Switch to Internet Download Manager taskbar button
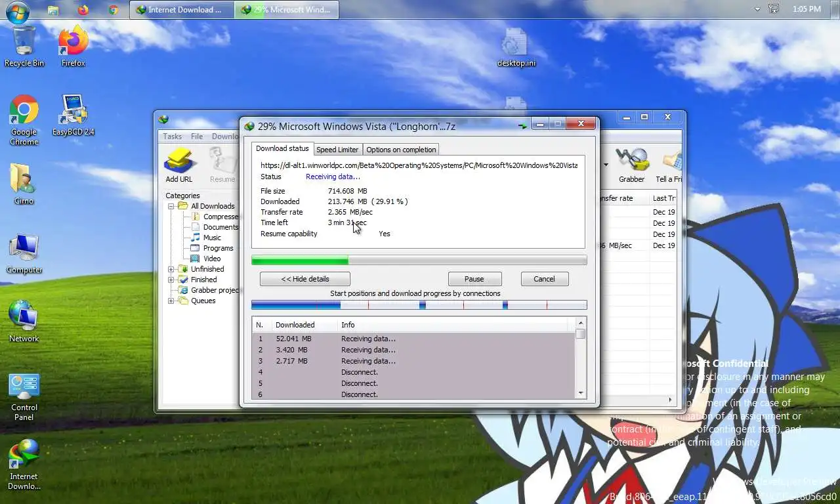This screenshot has width=840, height=504. click(x=182, y=10)
